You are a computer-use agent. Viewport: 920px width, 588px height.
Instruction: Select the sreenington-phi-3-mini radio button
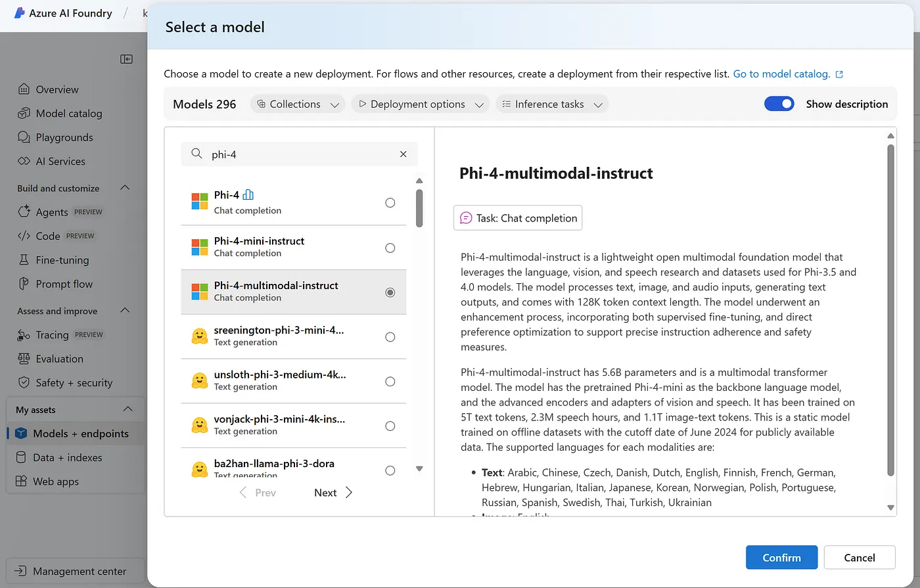point(390,337)
